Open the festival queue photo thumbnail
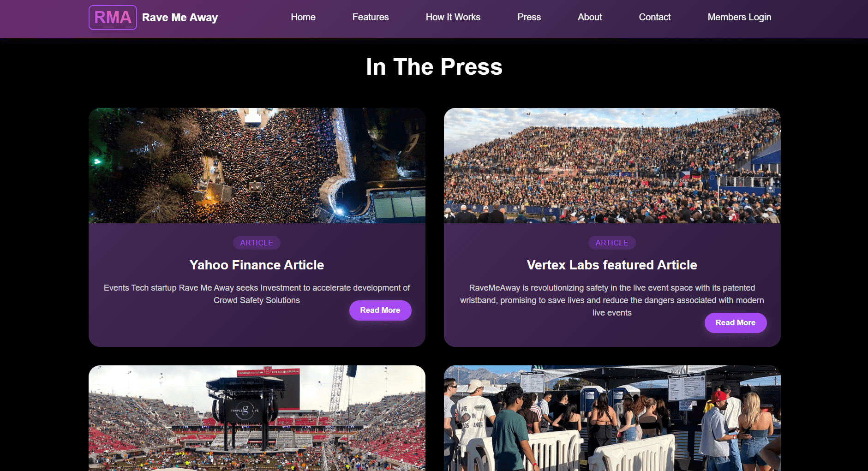 (x=612, y=418)
